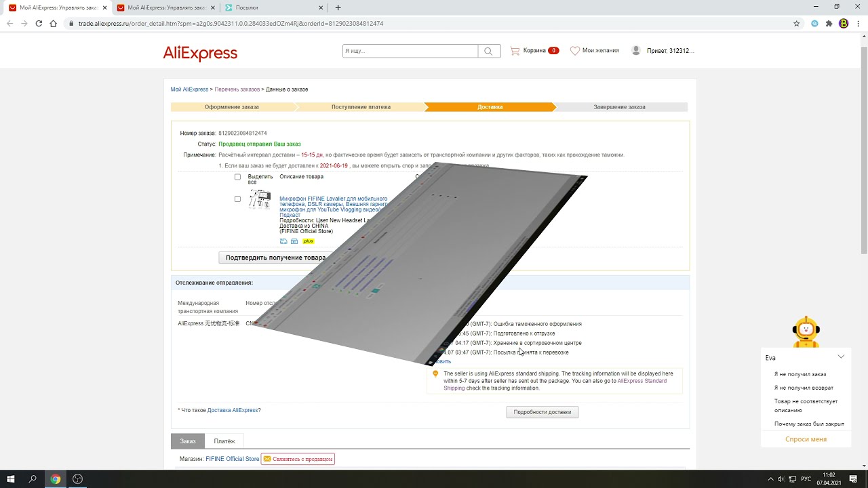868x488 pixels.
Task: Click Спроси меня in Eva panel
Action: [x=806, y=439]
